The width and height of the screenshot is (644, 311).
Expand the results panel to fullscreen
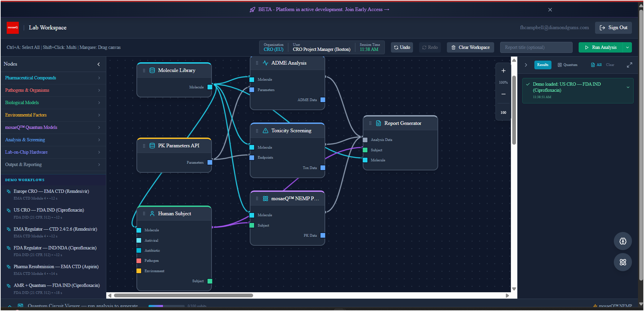[x=629, y=65]
